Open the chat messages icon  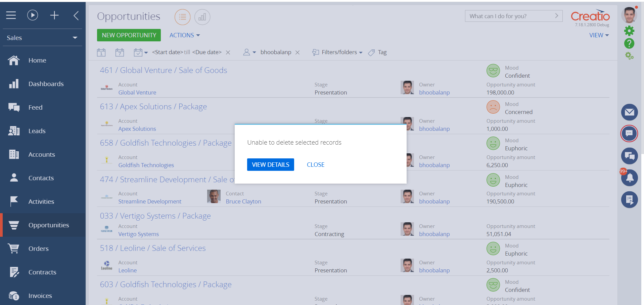click(x=629, y=134)
